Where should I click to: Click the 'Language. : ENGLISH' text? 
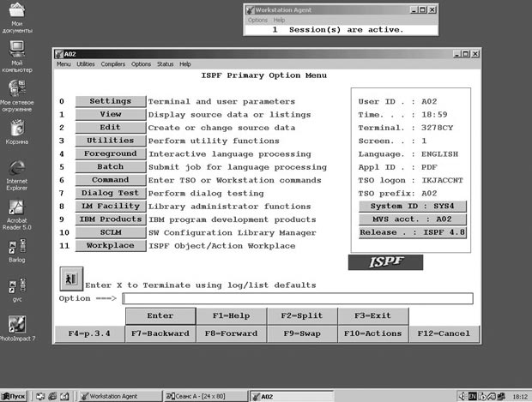click(408, 154)
